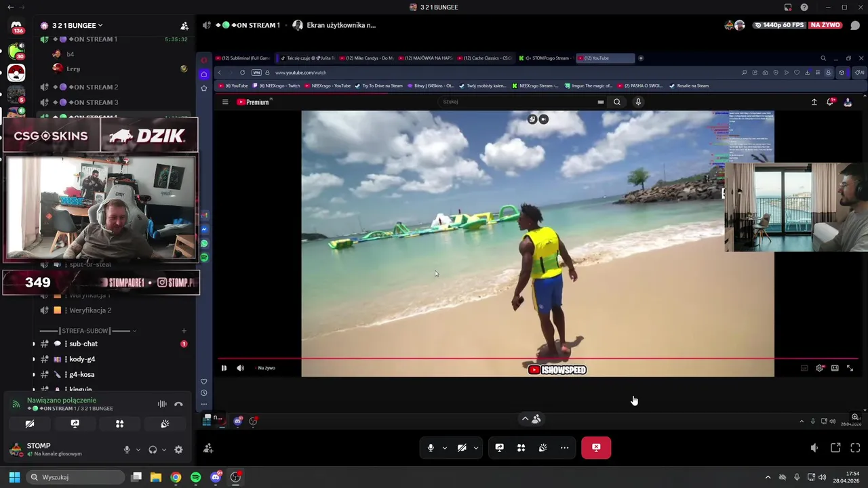Image resolution: width=868 pixels, height=488 pixels.
Task: Launch Activities from the voice connection panel
Action: pos(119,424)
